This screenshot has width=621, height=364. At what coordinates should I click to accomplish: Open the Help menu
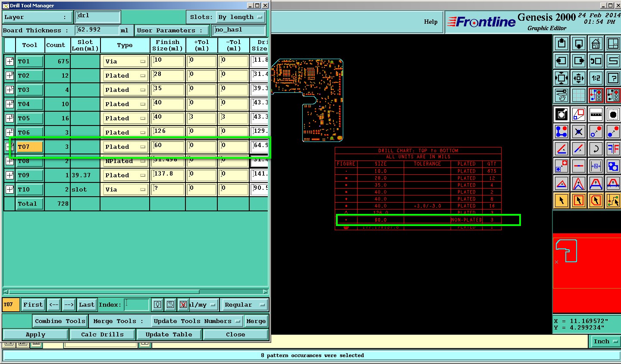point(430,22)
